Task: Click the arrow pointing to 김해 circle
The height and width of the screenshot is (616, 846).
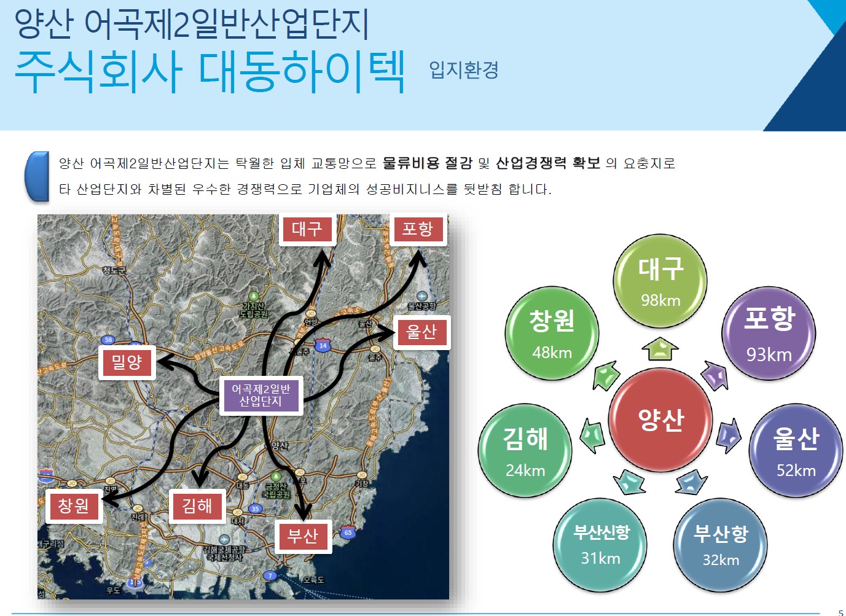Action: (x=592, y=436)
